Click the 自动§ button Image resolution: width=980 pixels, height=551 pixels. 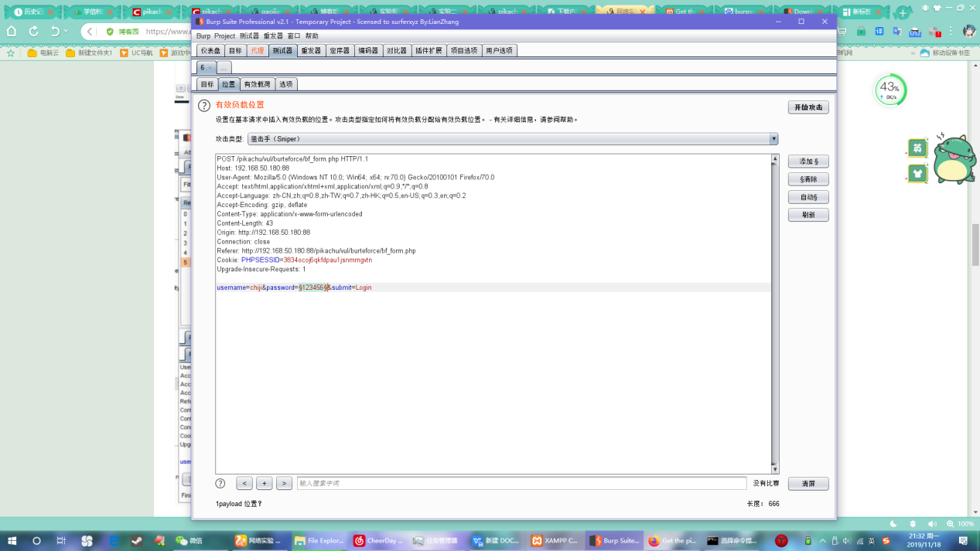(x=808, y=197)
